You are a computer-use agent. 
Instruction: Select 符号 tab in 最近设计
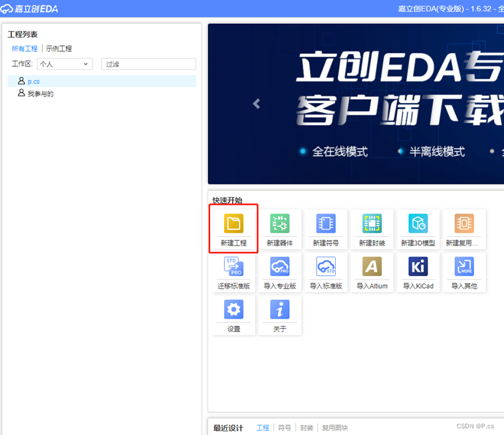tap(285, 428)
